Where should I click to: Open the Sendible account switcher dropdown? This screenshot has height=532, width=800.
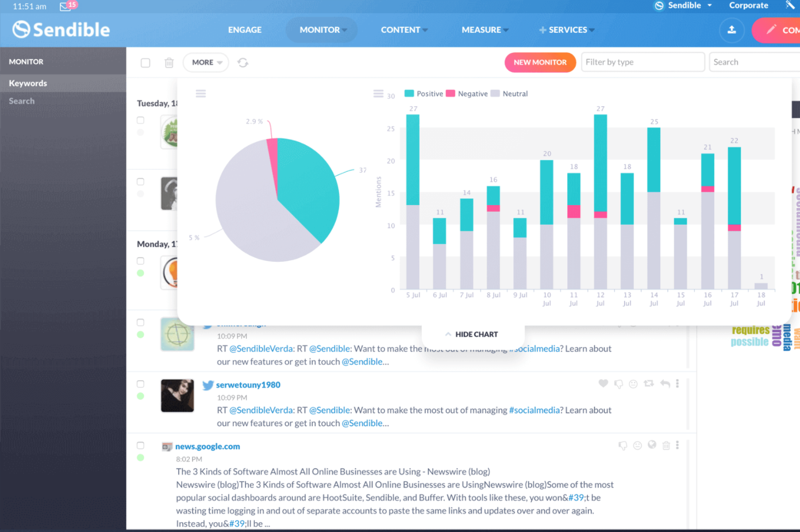pyautogui.click(x=684, y=6)
